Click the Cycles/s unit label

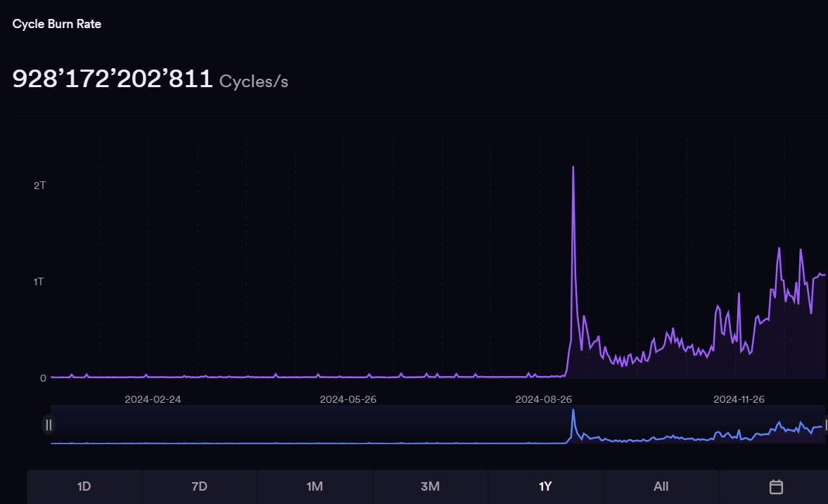[253, 82]
